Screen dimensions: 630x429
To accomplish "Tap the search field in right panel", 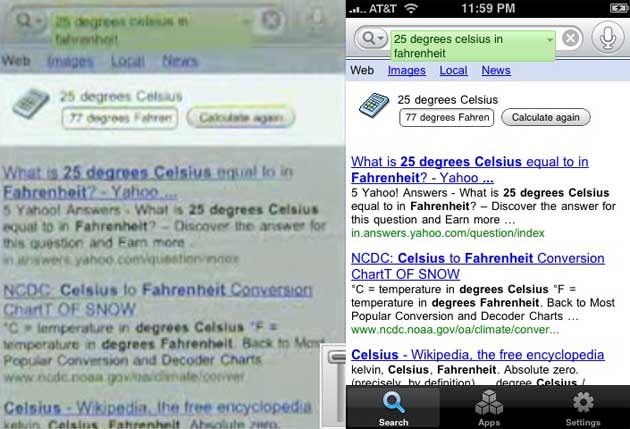I will point(472,46).
